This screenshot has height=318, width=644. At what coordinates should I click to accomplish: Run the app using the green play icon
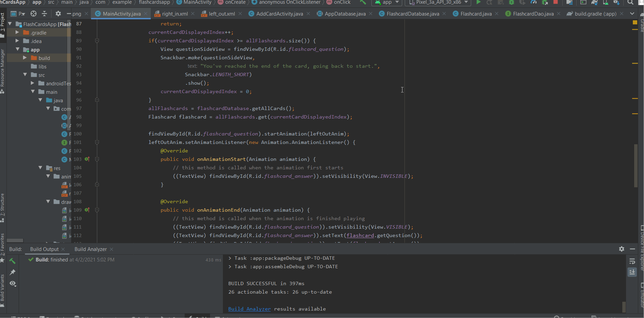click(479, 2)
